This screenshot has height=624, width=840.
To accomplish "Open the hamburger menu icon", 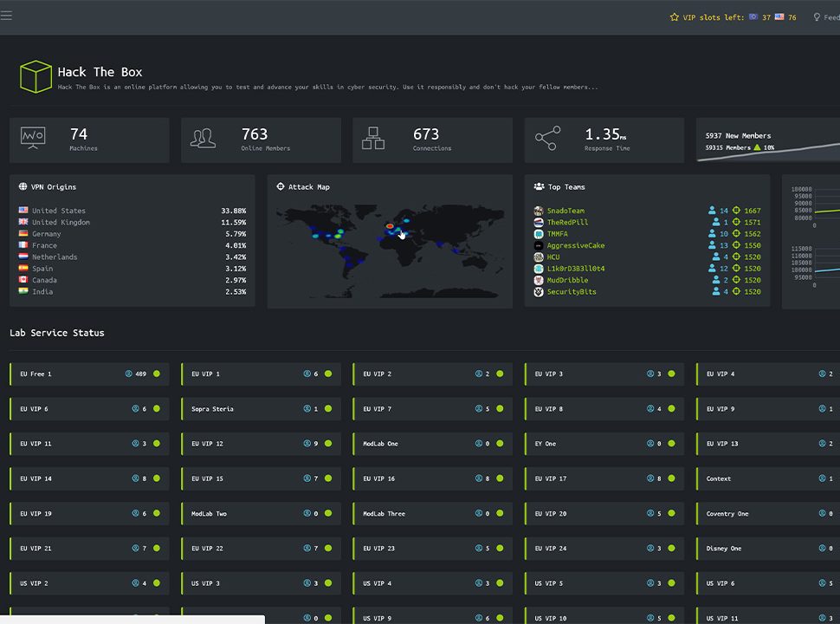I will [x=6, y=16].
